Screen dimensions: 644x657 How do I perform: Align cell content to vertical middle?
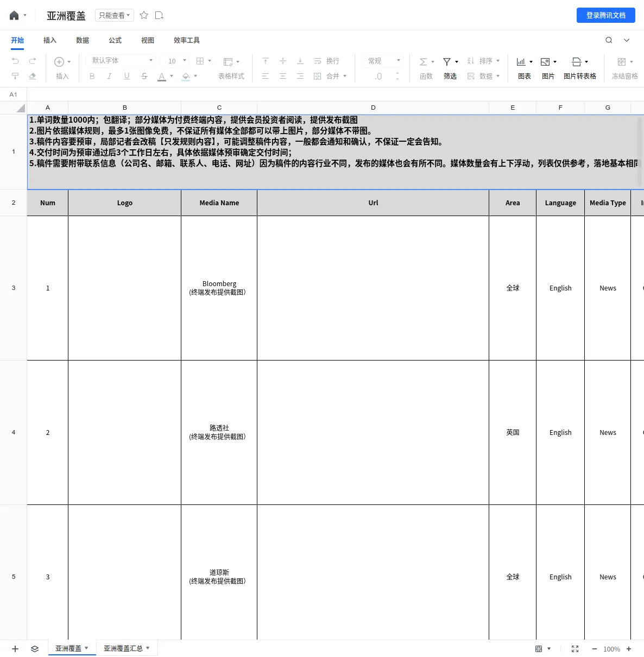pyautogui.click(x=283, y=61)
